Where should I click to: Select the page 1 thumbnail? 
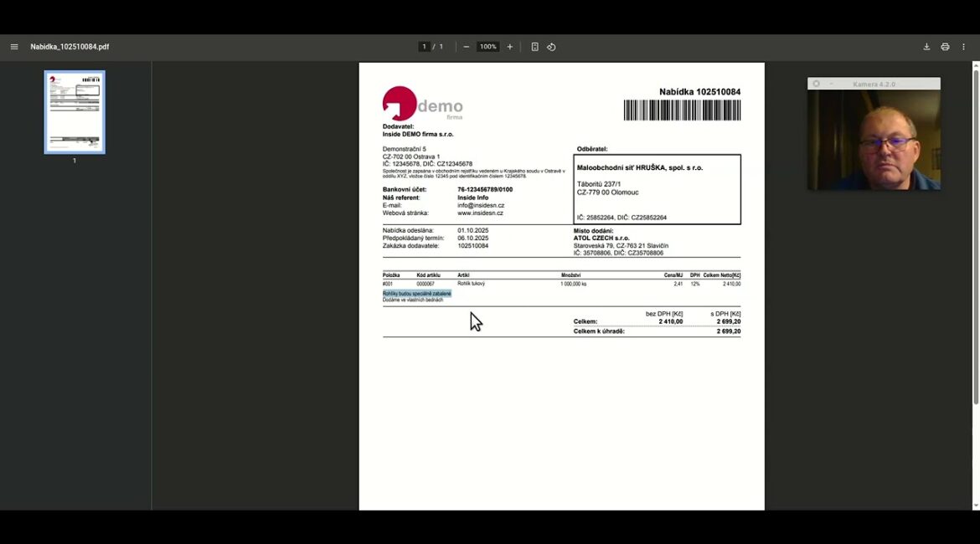(x=75, y=112)
